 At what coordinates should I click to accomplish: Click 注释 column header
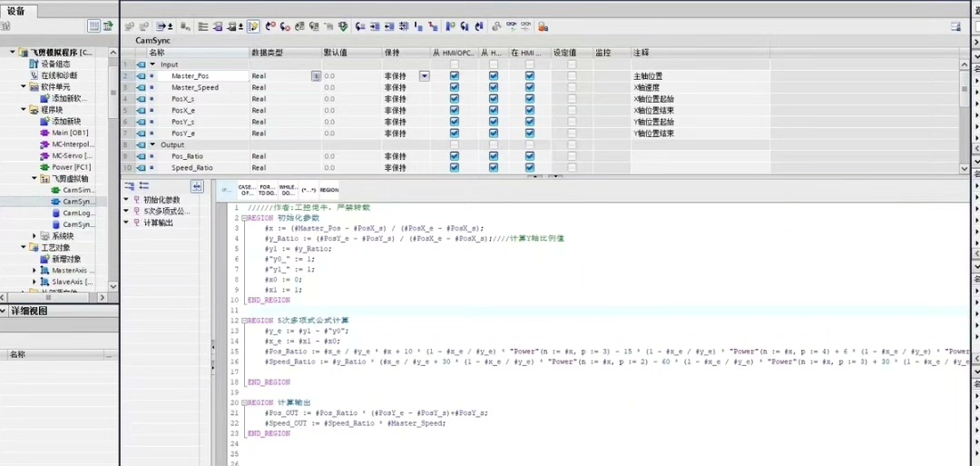tap(700, 53)
